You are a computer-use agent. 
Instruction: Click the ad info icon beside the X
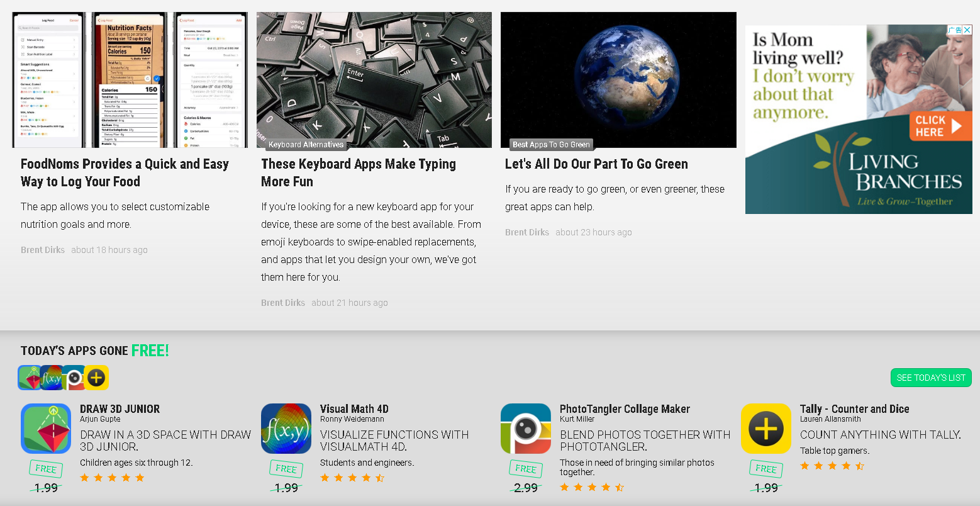[955, 30]
